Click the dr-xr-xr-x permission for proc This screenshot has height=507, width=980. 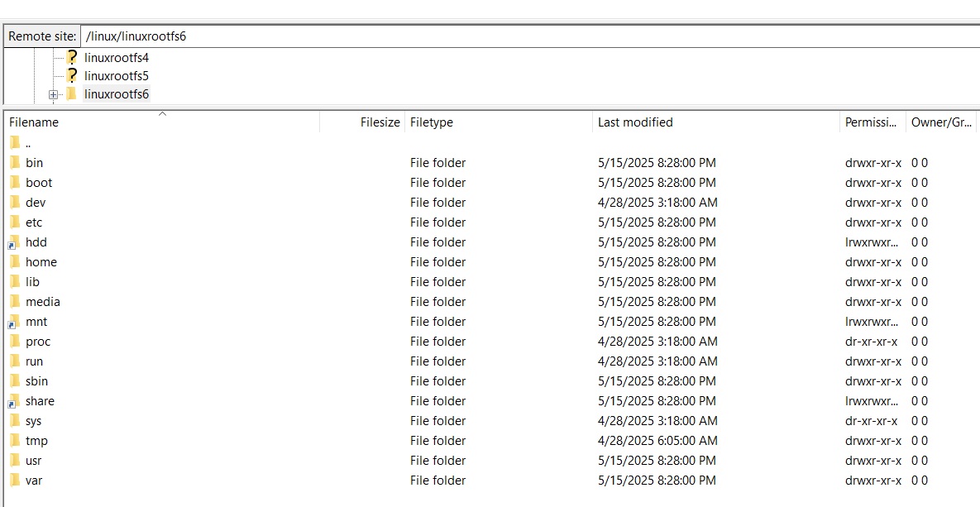(x=872, y=342)
